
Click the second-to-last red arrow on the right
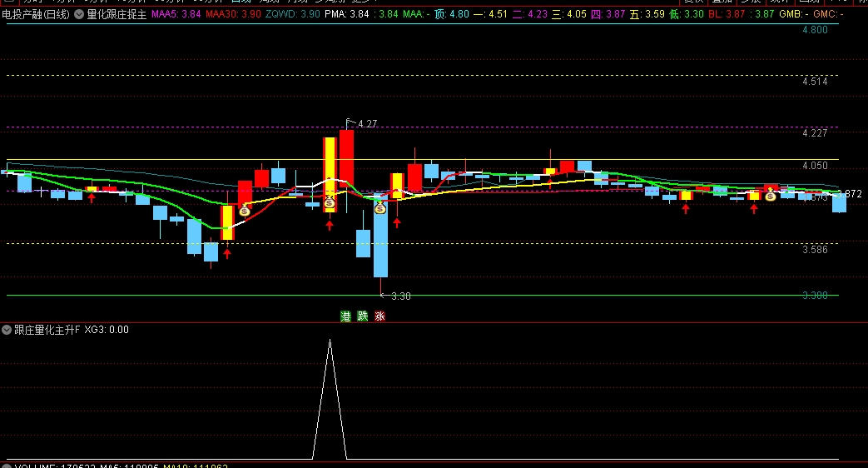tap(686, 208)
